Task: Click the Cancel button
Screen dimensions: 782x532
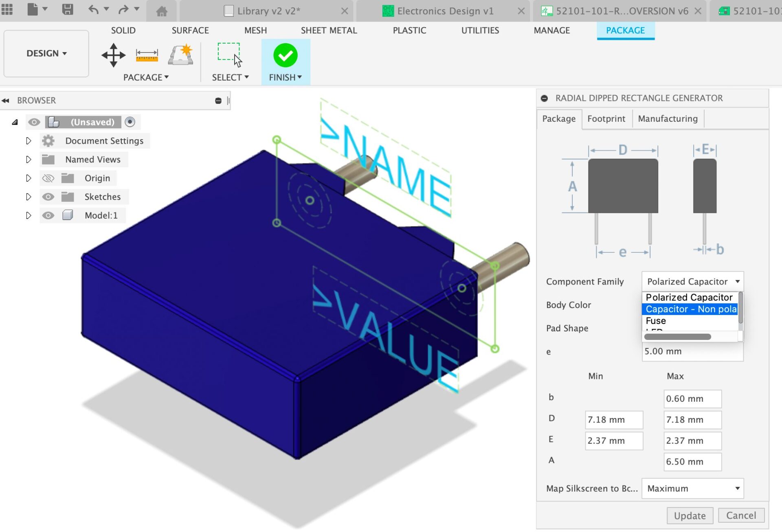Action: click(x=741, y=515)
